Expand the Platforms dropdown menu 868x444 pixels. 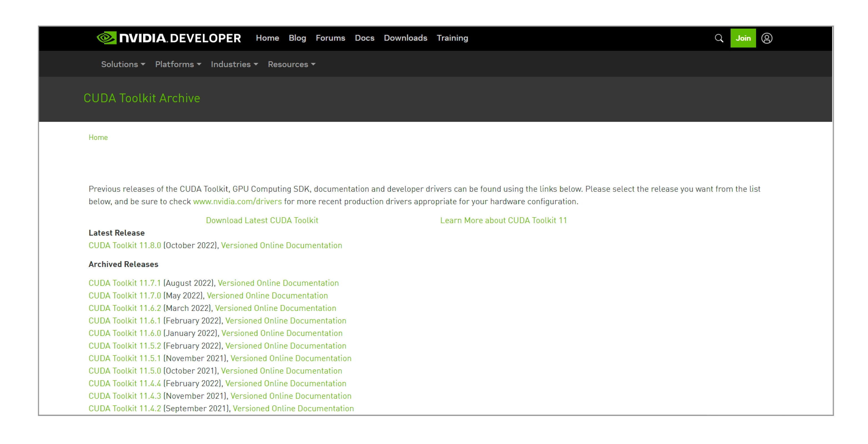click(x=178, y=64)
